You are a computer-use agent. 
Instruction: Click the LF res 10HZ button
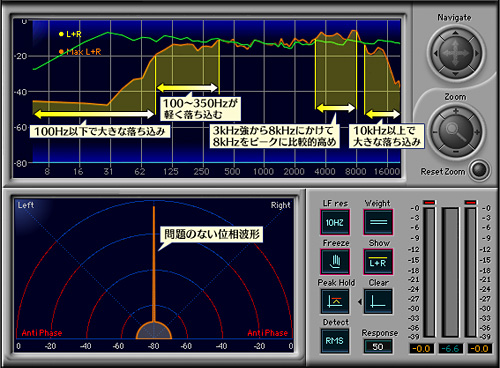[335, 222]
